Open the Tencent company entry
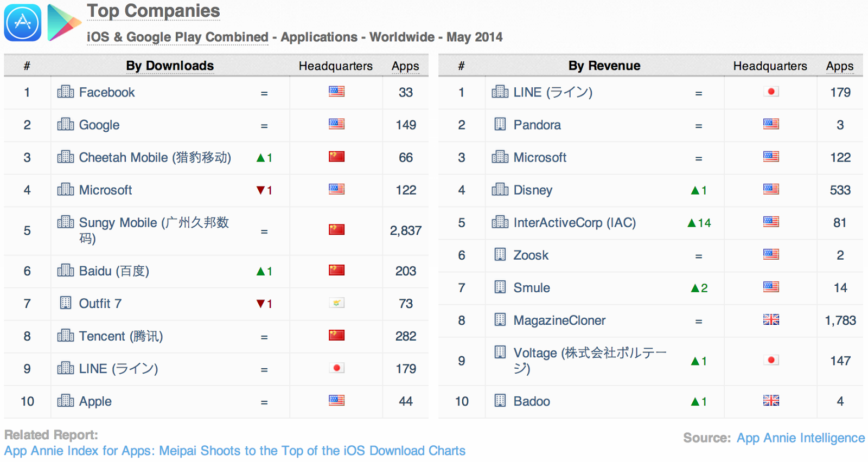This screenshot has width=868, height=462. 121,336
